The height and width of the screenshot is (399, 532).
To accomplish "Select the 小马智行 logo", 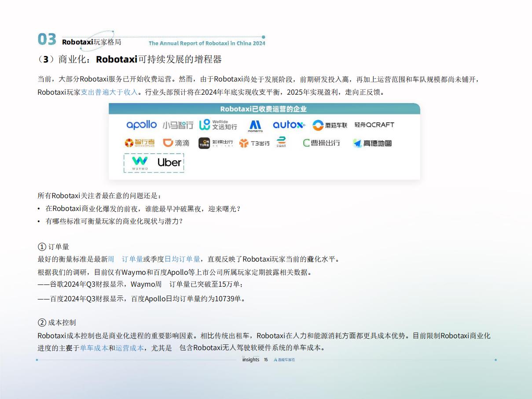I will 178,126.
